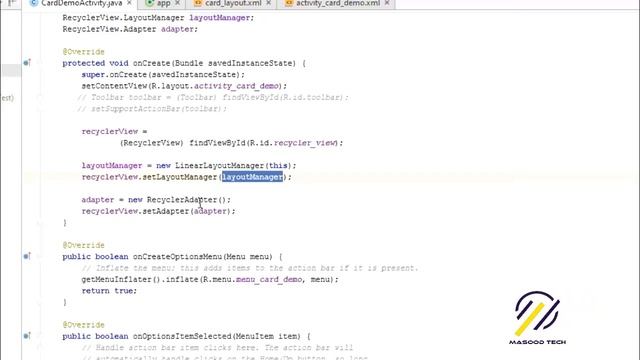
Task: Click the 'protected void' keywords of onCreate
Action: pos(96,63)
